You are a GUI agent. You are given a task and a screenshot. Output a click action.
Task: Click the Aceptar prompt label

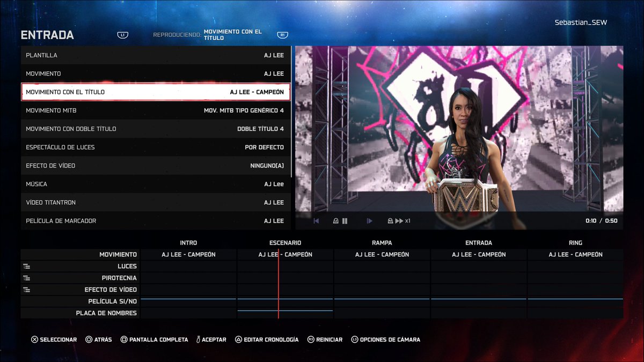(214, 339)
